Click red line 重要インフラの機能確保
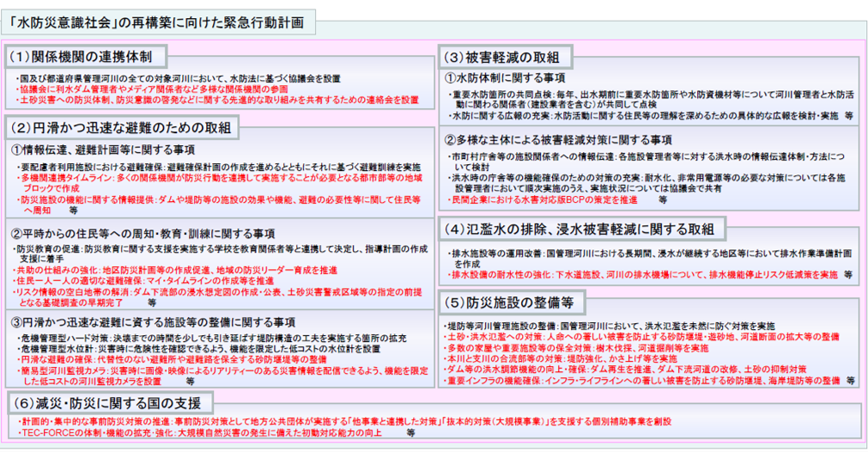 tap(642, 381)
